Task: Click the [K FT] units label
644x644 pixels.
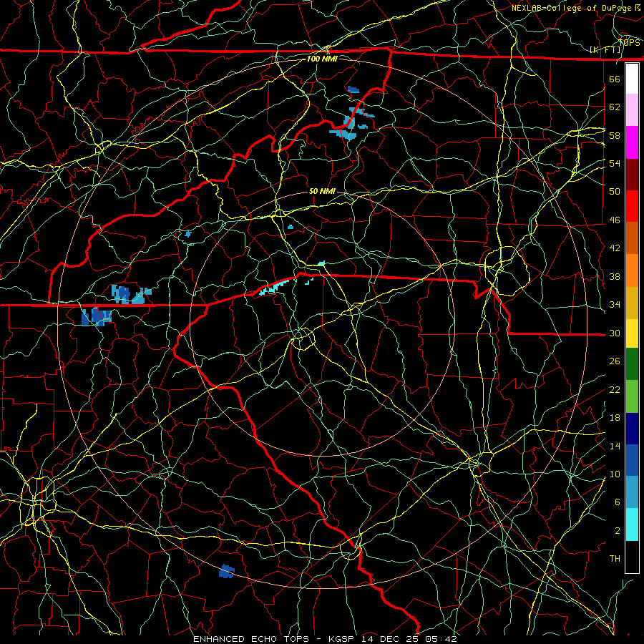Action: click(605, 50)
